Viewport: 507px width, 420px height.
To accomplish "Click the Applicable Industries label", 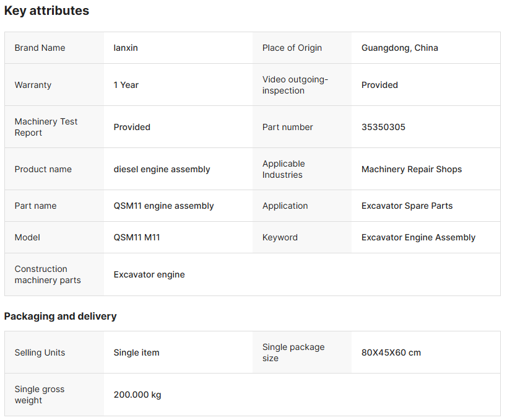I will coord(283,169).
